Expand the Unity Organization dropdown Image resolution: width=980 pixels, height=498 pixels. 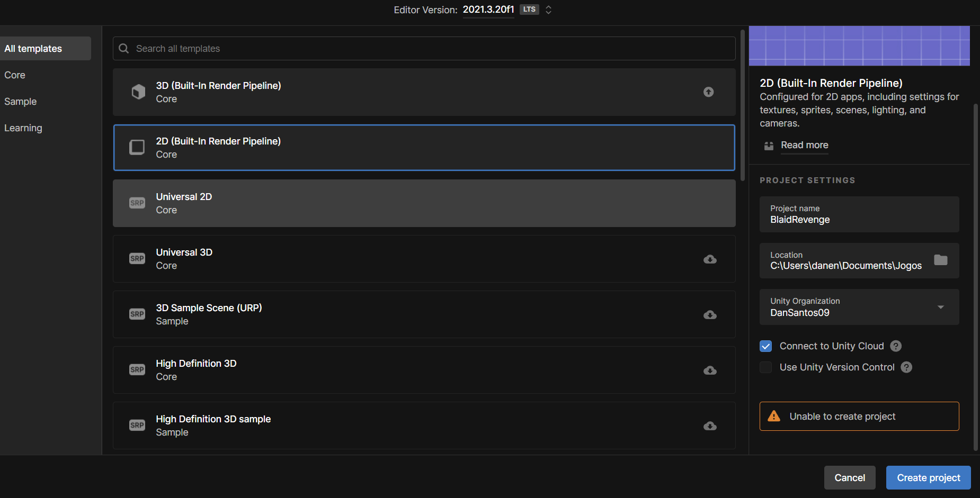[941, 307]
